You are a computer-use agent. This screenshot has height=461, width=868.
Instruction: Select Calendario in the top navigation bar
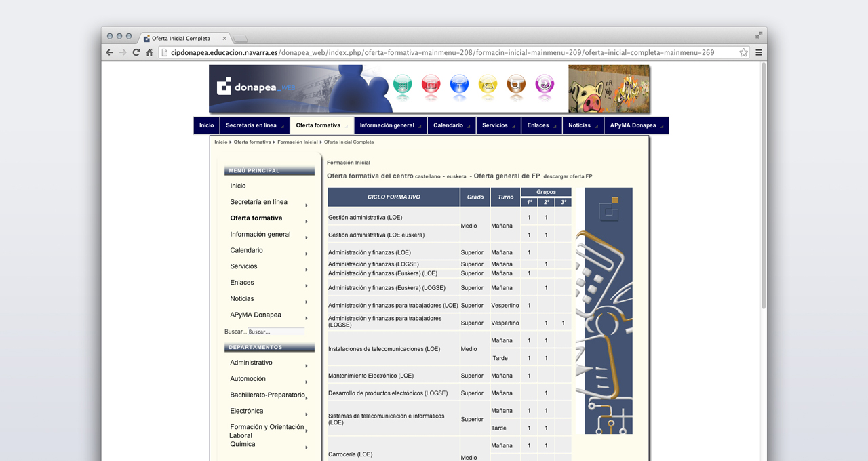coord(451,125)
